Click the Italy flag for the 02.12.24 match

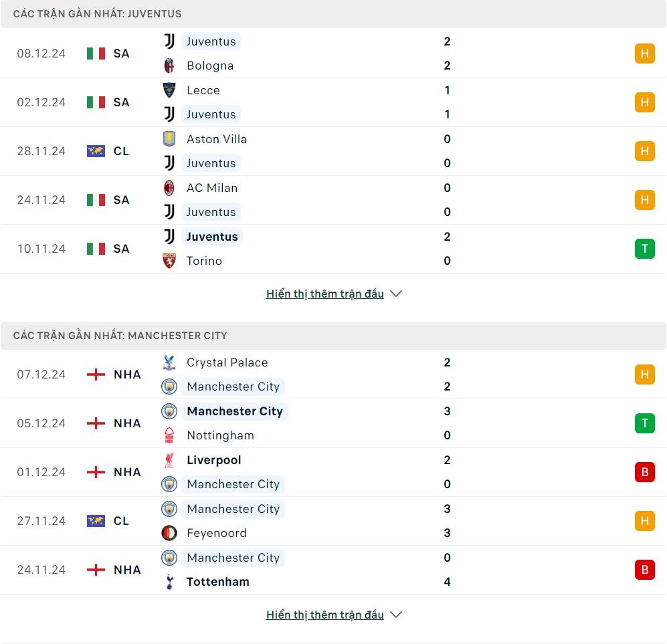click(96, 102)
